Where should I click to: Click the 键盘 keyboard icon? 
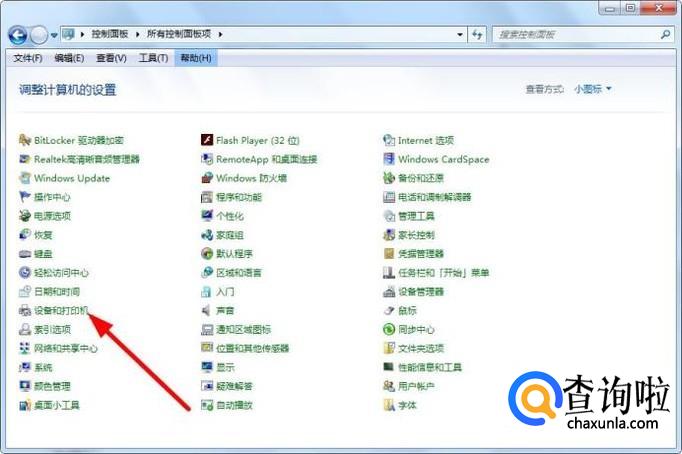[25, 254]
